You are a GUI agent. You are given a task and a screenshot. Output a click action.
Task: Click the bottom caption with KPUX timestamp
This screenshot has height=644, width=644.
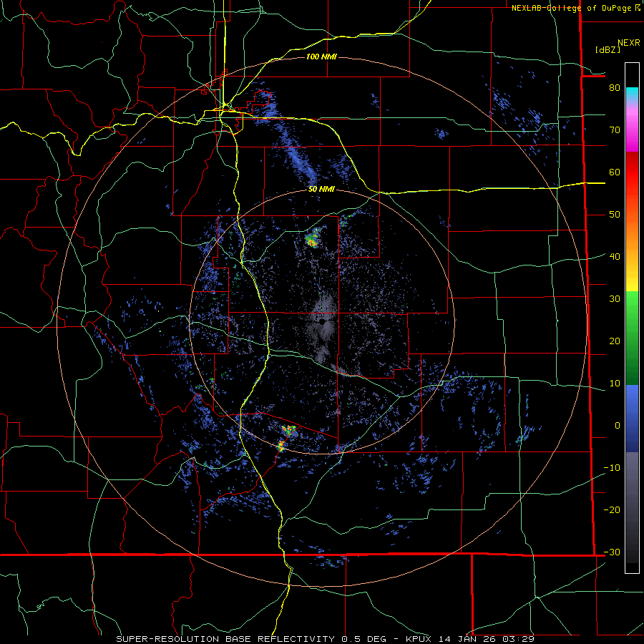pyautogui.click(x=325, y=639)
